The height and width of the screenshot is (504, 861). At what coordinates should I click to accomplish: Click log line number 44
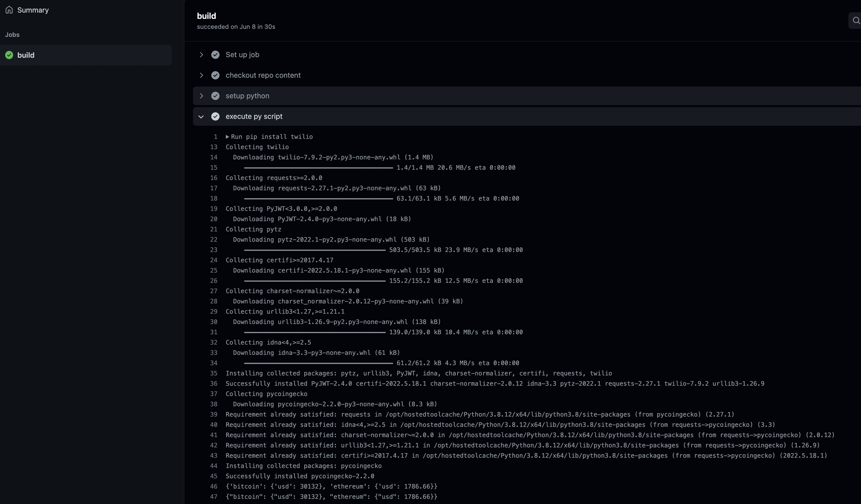pyautogui.click(x=214, y=466)
